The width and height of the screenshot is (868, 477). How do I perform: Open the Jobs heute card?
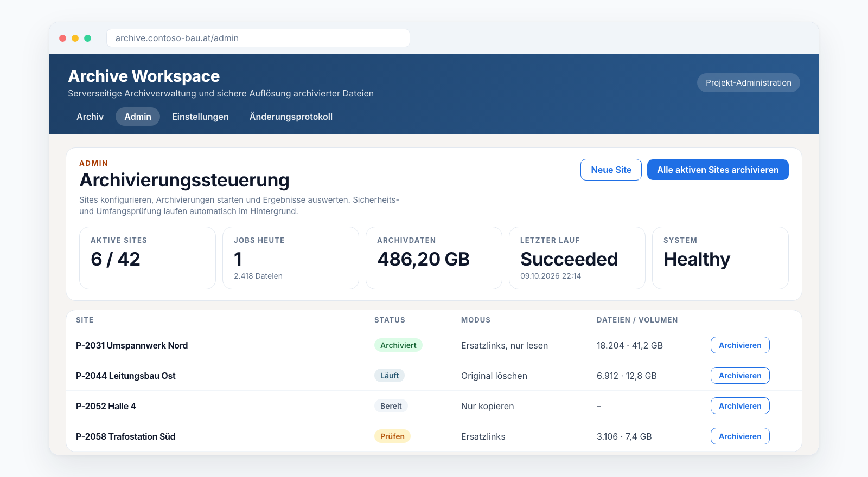pyautogui.click(x=291, y=258)
